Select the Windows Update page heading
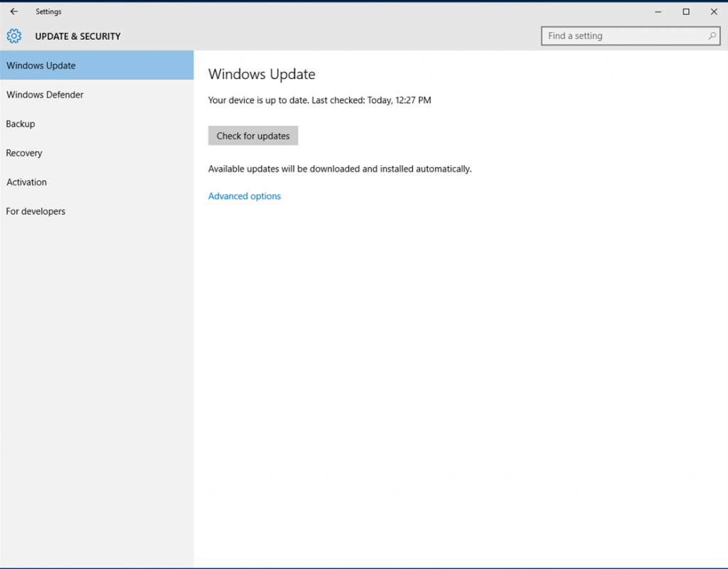Viewport: 728px width, 569px height. coord(262,74)
